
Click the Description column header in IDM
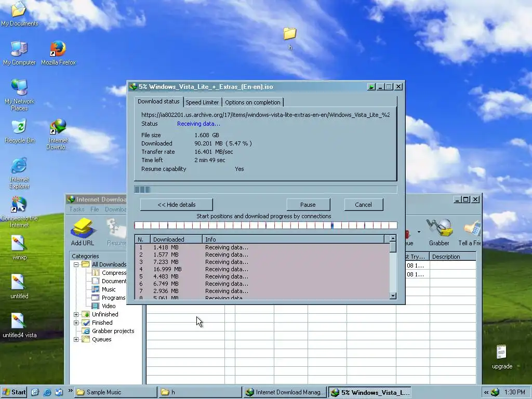point(453,257)
